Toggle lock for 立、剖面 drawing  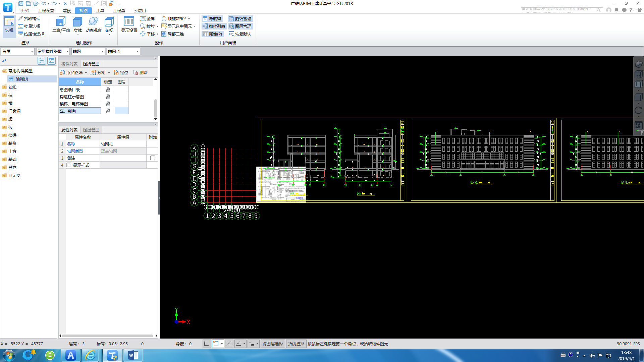tap(108, 111)
